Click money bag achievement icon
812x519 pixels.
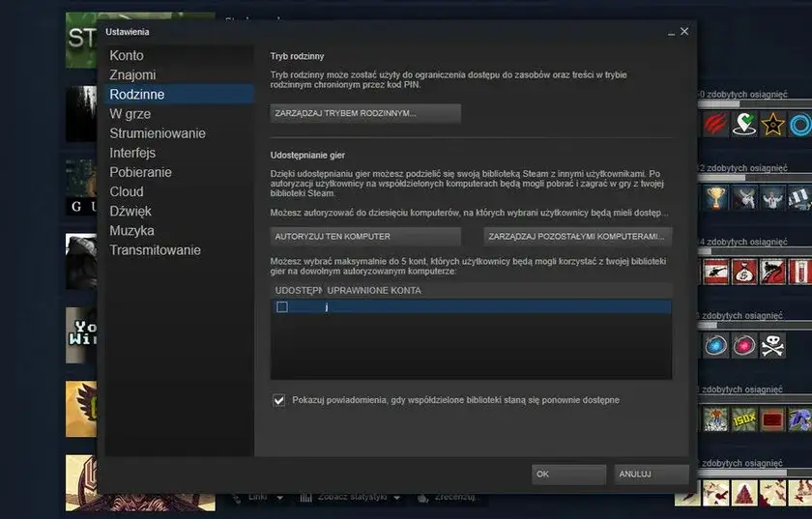tap(744, 272)
